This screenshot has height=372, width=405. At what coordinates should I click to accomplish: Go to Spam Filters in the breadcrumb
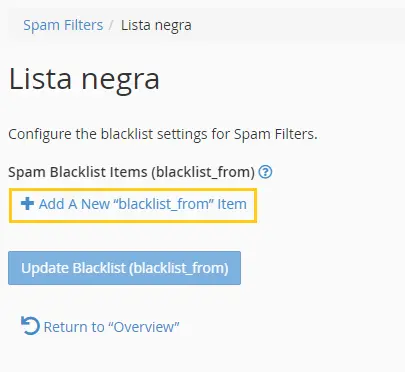tap(63, 25)
